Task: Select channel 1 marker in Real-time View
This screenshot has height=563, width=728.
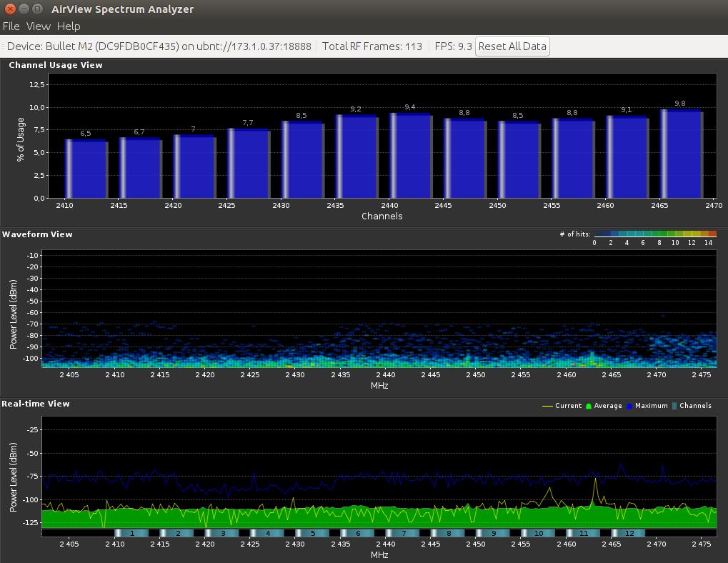Action: pyautogui.click(x=132, y=533)
